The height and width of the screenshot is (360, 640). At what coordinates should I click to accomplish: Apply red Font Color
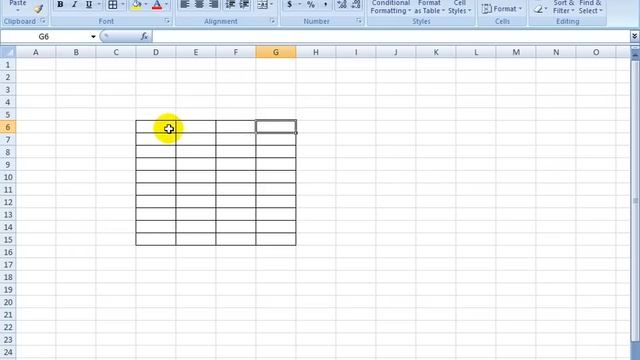pyautogui.click(x=157, y=4)
